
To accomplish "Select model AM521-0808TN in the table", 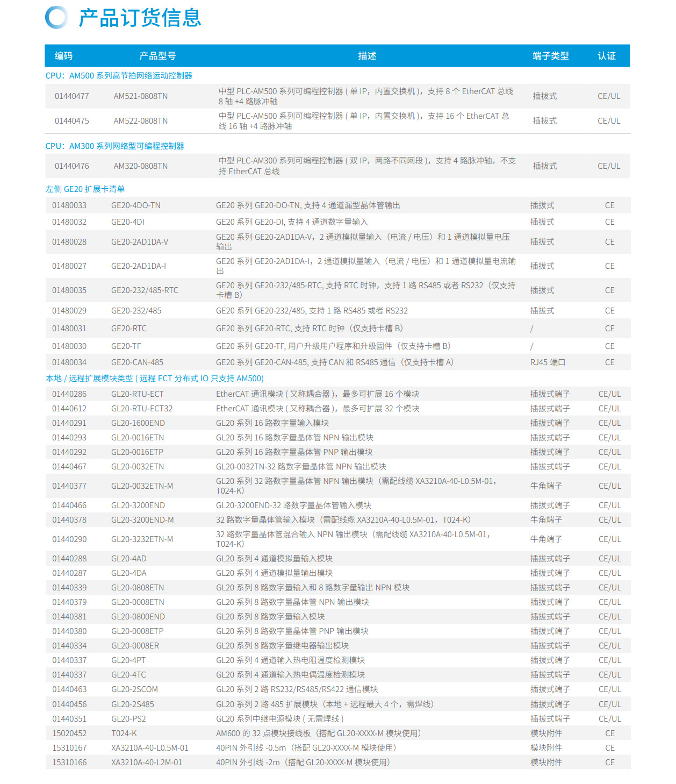I will point(140,96).
